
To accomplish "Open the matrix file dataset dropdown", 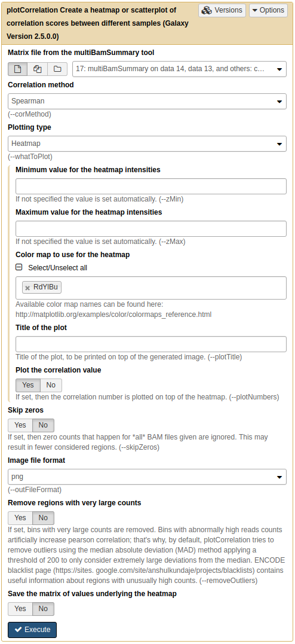I will (x=180, y=69).
